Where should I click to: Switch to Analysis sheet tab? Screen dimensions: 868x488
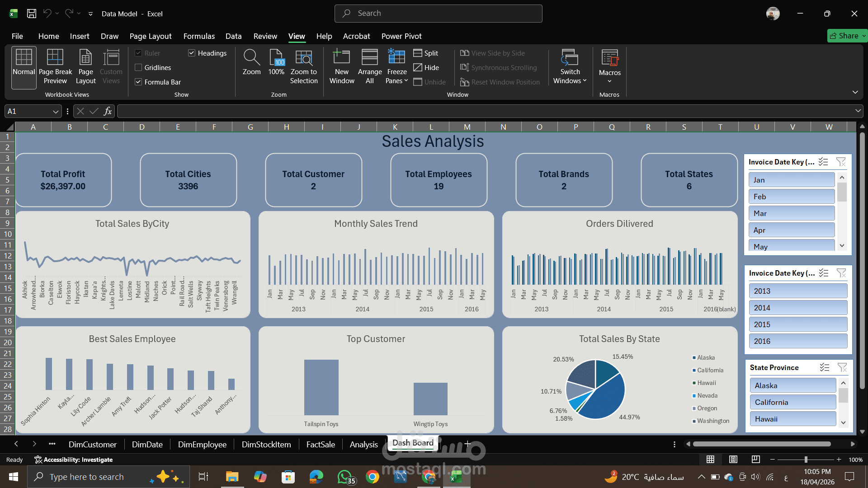tap(363, 445)
